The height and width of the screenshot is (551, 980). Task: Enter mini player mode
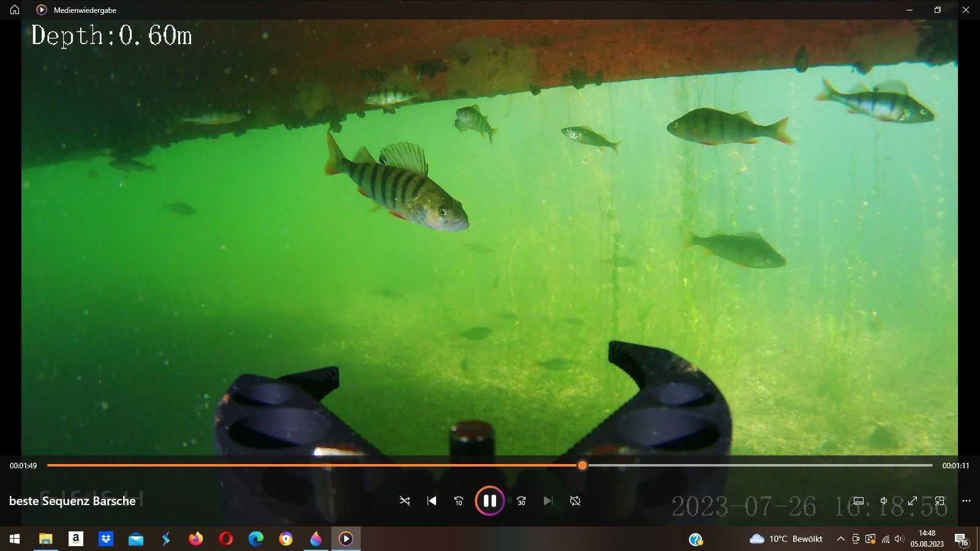coord(940,501)
